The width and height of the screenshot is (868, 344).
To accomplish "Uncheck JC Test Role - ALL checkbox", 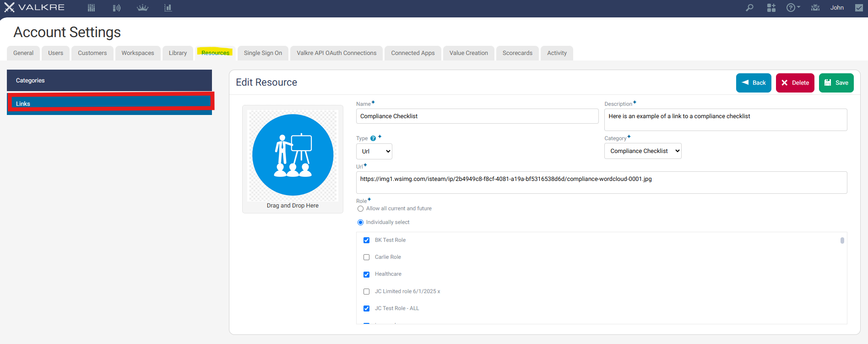I will (x=366, y=309).
